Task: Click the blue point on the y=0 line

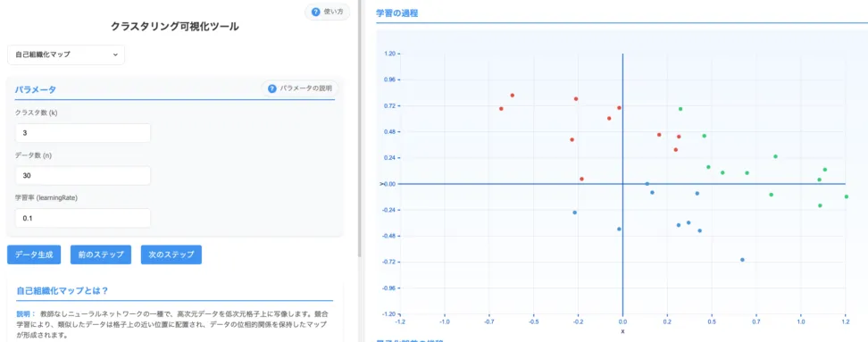Action: [x=647, y=184]
